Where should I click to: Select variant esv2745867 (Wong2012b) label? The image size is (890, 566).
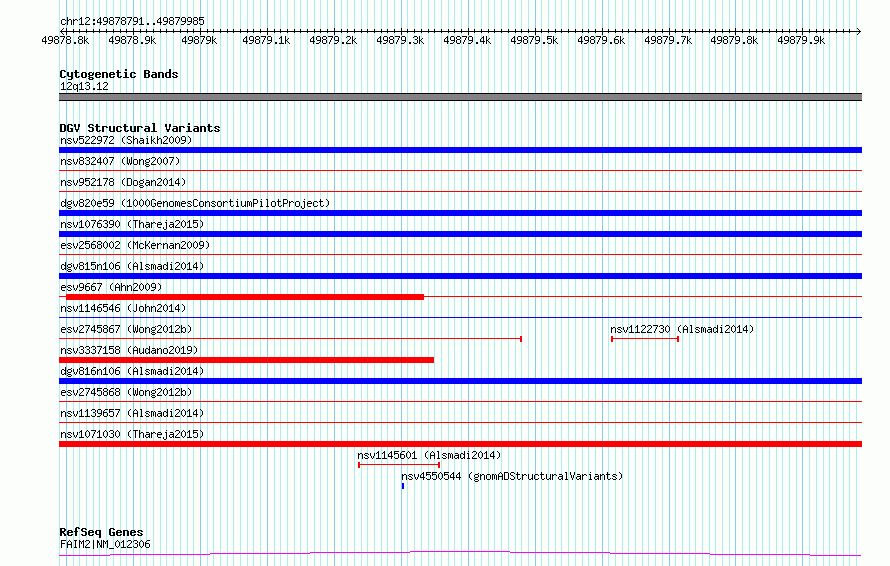click(x=126, y=329)
